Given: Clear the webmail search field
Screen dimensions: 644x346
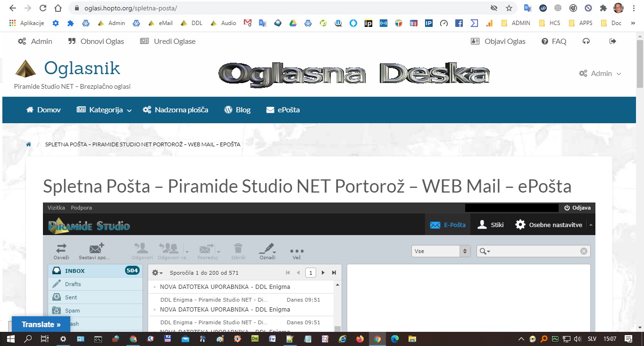Looking at the screenshot, I should [584, 251].
